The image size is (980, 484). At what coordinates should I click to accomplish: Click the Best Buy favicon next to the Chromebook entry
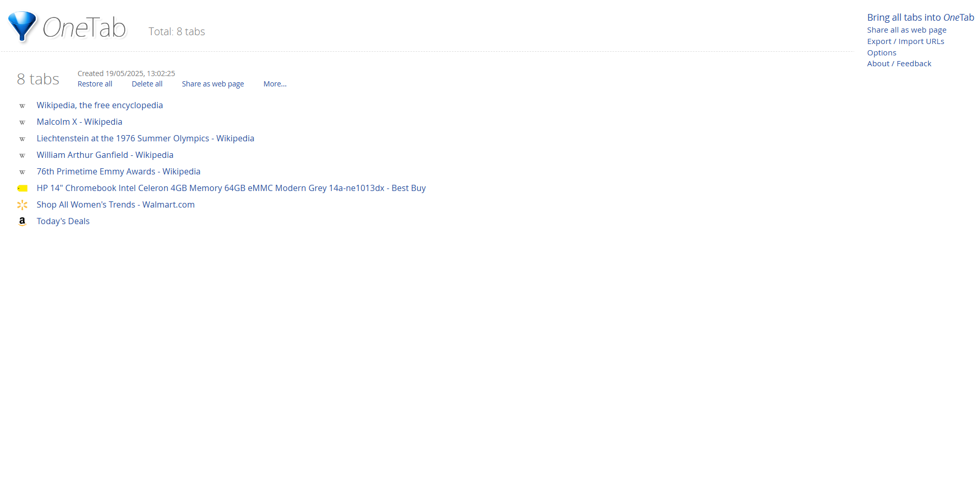tap(22, 188)
